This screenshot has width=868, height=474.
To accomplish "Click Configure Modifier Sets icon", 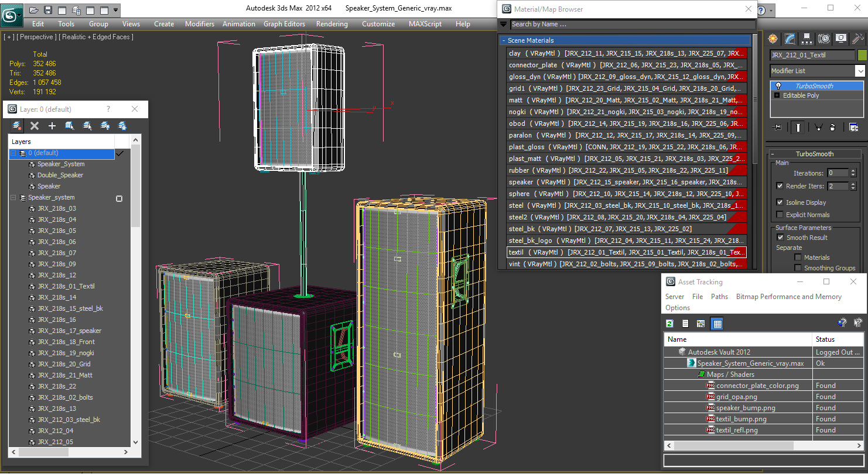I will point(854,127).
